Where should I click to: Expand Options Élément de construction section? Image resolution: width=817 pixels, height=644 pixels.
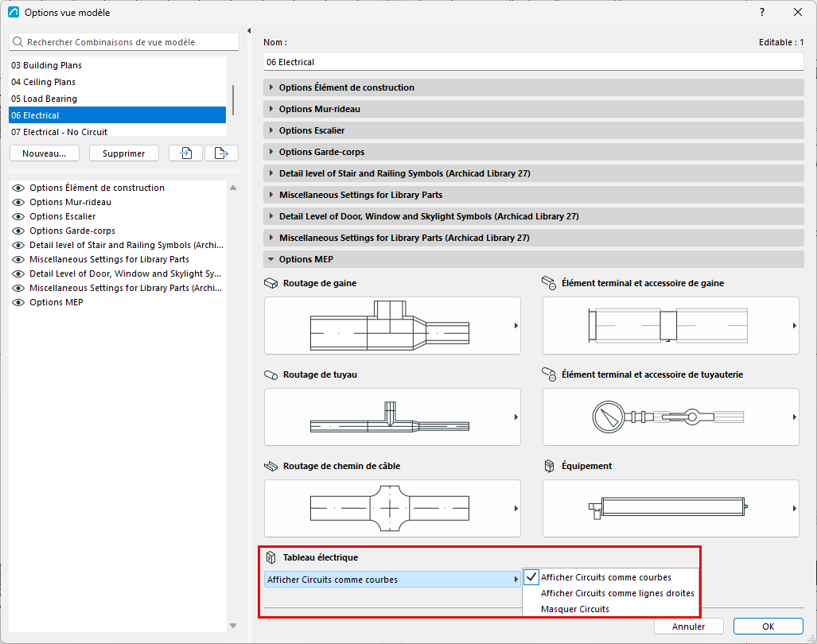click(534, 87)
